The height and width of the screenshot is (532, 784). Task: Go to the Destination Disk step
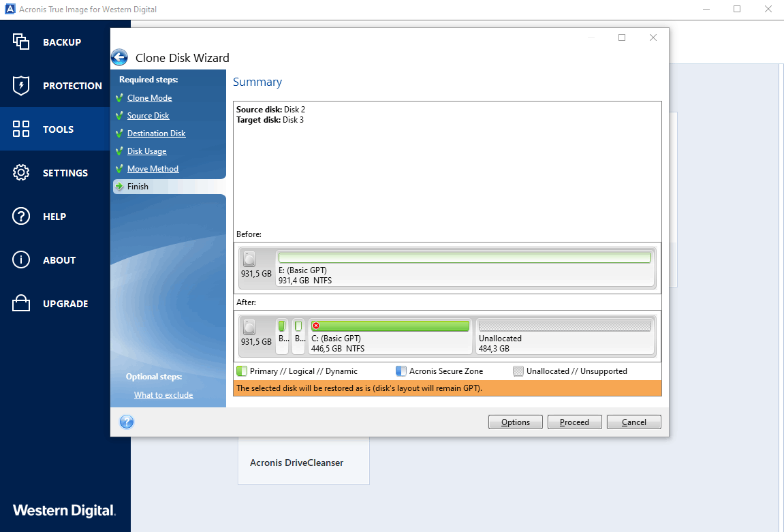click(156, 133)
